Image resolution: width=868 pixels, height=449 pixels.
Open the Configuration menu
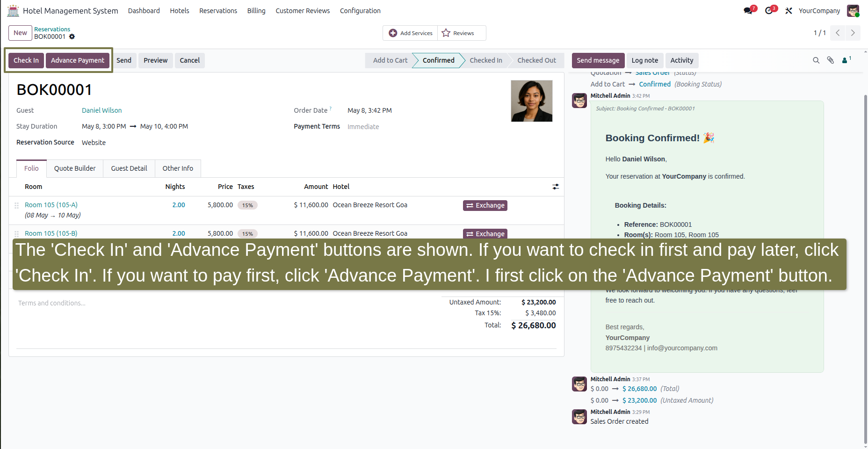point(360,11)
